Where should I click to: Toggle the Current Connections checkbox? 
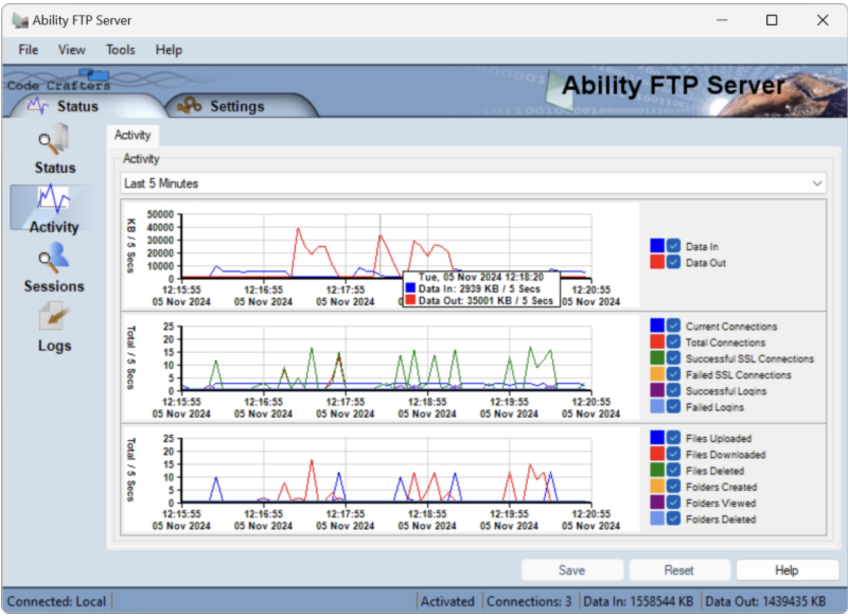point(673,325)
